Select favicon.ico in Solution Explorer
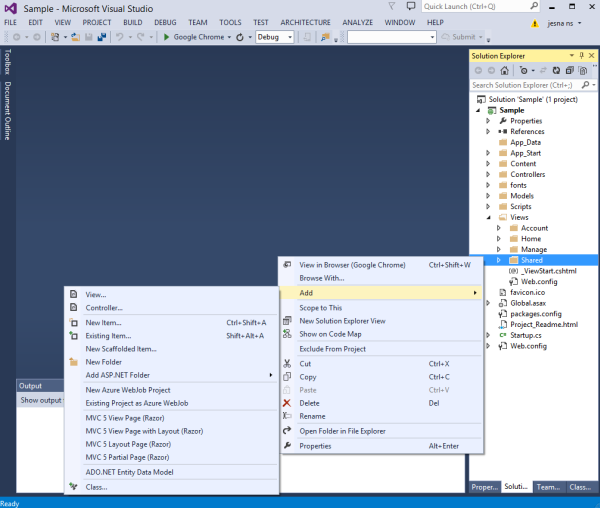 pyautogui.click(x=527, y=292)
